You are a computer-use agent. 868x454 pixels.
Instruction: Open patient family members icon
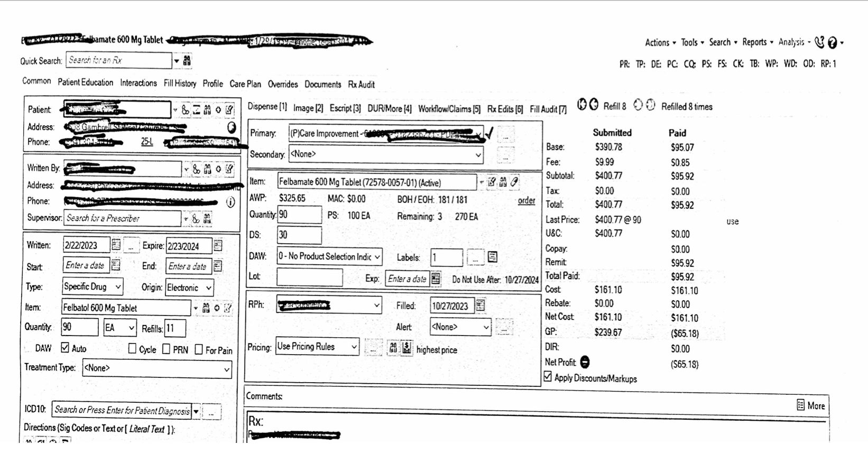point(185,110)
